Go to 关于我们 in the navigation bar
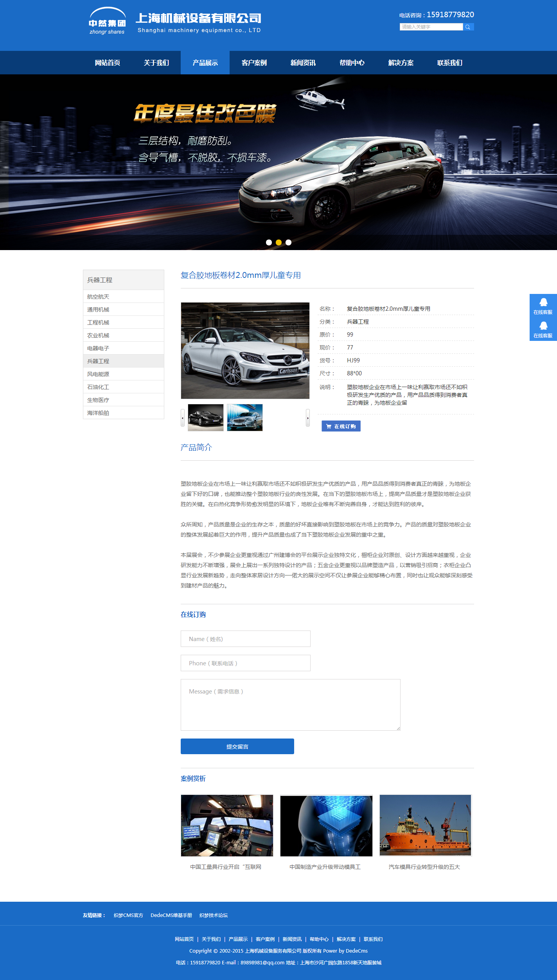557x980 pixels. (156, 63)
